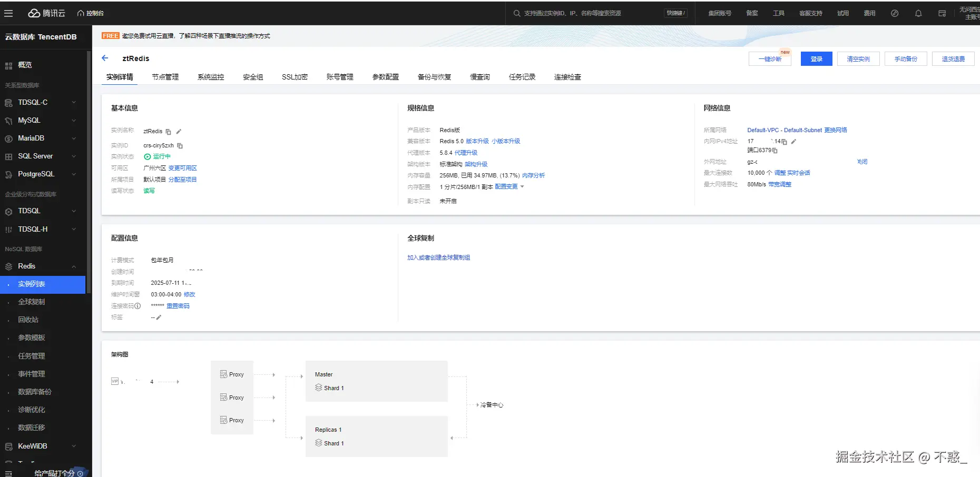Image resolution: width=980 pixels, height=477 pixels.
Task: Switch to the 参数配置 tab
Action: coord(386,77)
